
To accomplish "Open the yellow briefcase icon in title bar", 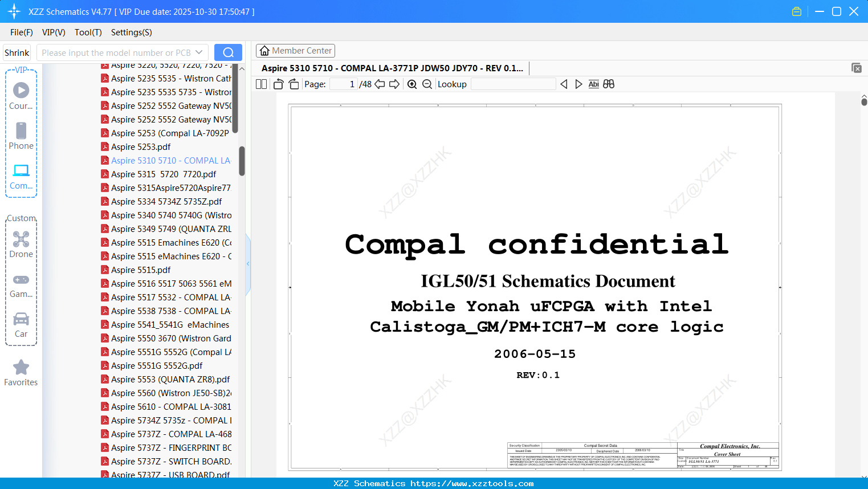I will [797, 11].
